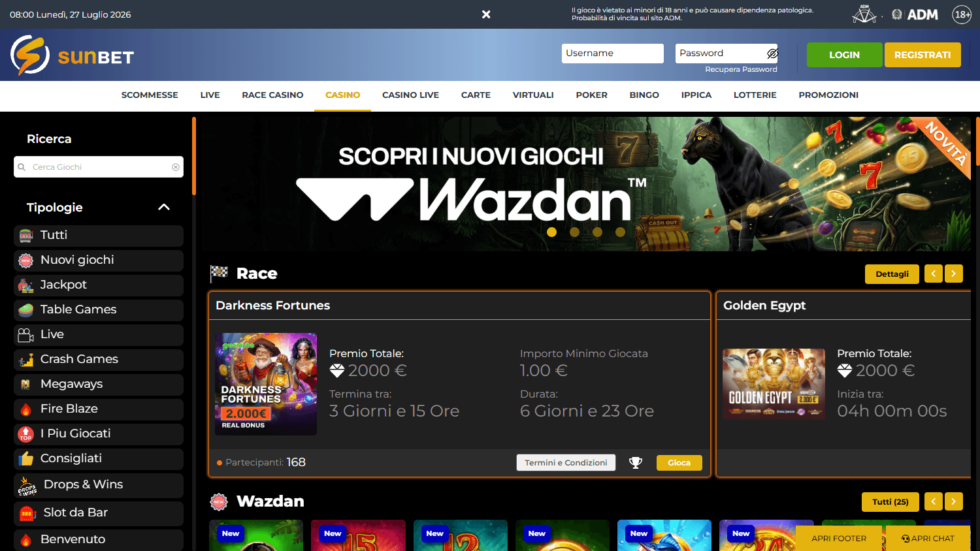Open Recupera Password link
Image resolution: width=980 pixels, height=551 pixels.
[x=741, y=69]
